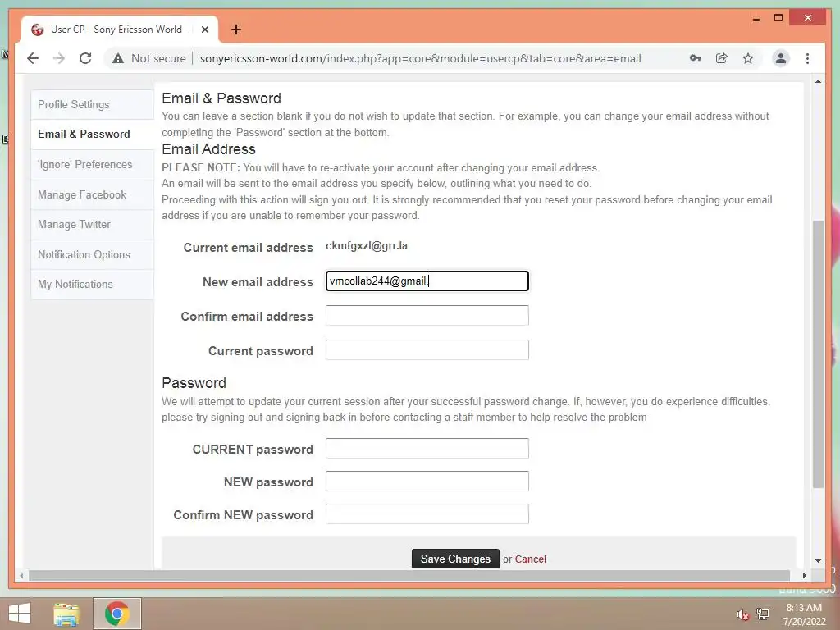Click horizontal scroll left arrow

tap(21, 575)
